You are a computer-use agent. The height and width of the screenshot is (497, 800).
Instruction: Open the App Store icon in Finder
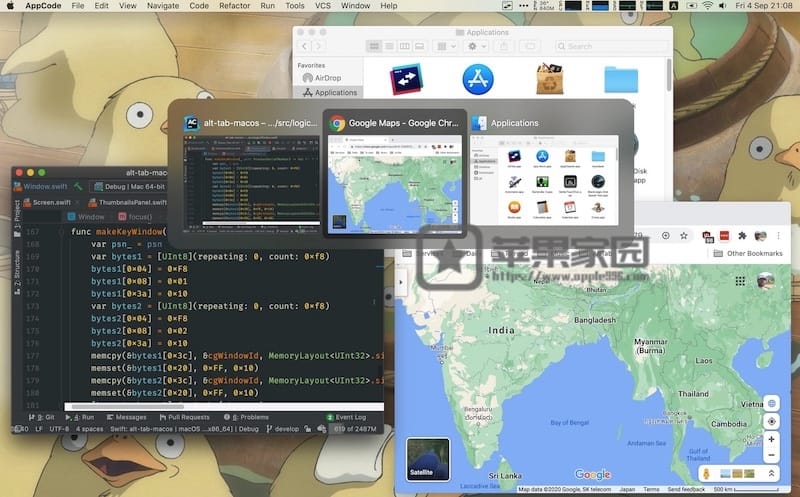pyautogui.click(x=478, y=80)
